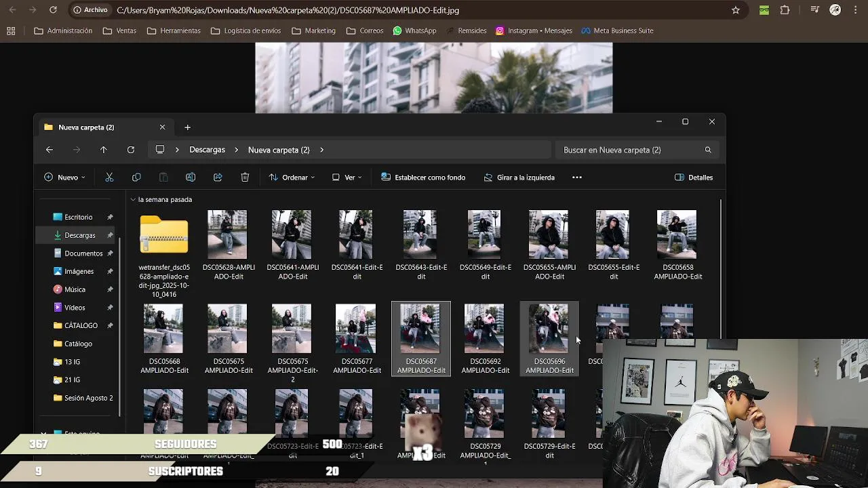Click Girar a la izquierda button
The width and height of the screenshot is (868, 488).
(519, 178)
